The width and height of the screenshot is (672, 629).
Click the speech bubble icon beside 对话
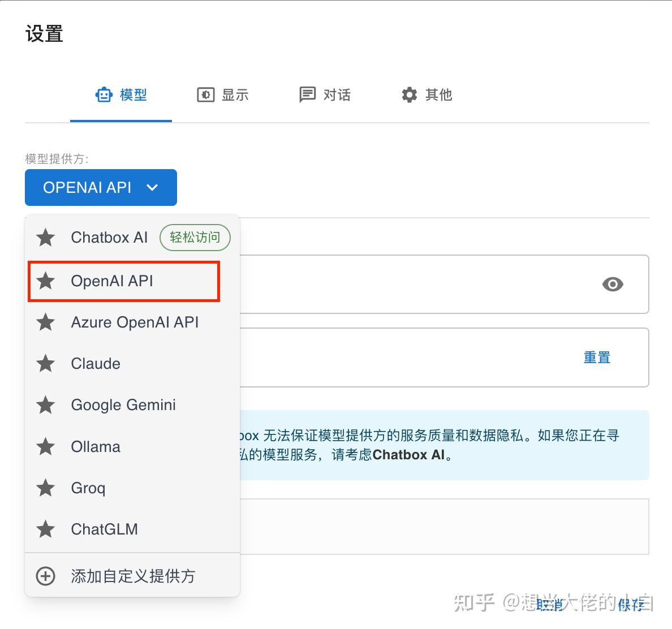(x=307, y=94)
